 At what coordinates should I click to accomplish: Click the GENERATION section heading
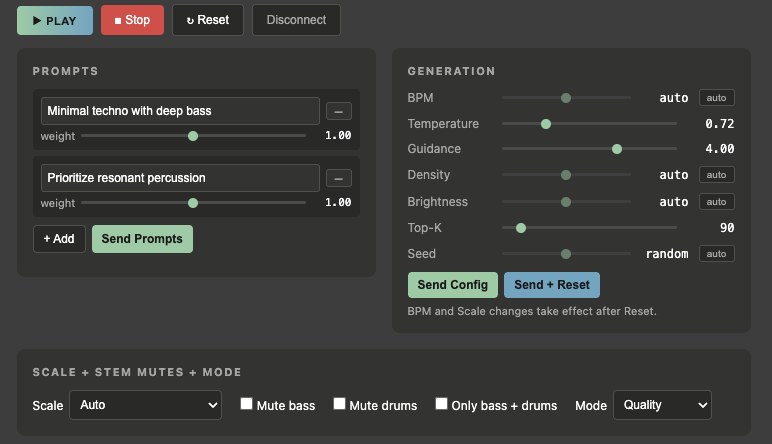coord(451,71)
